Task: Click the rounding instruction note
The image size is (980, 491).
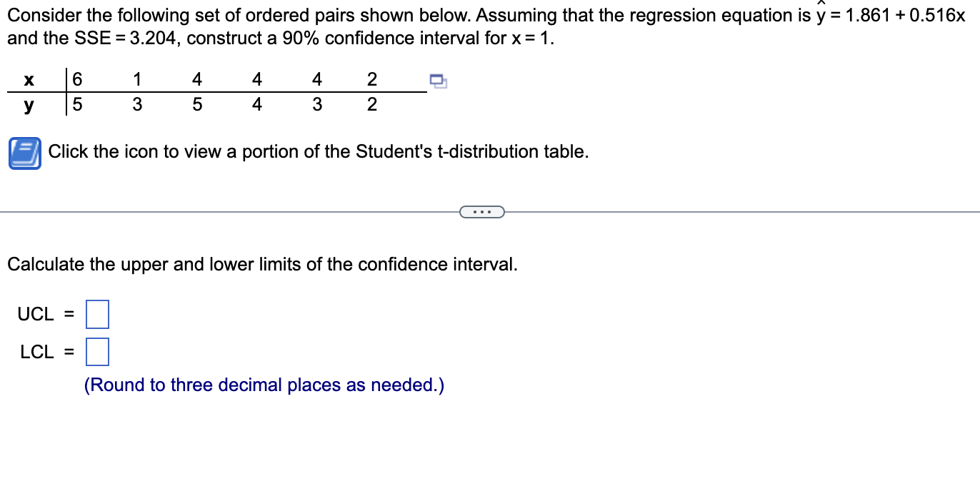Action: coord(264,385)
